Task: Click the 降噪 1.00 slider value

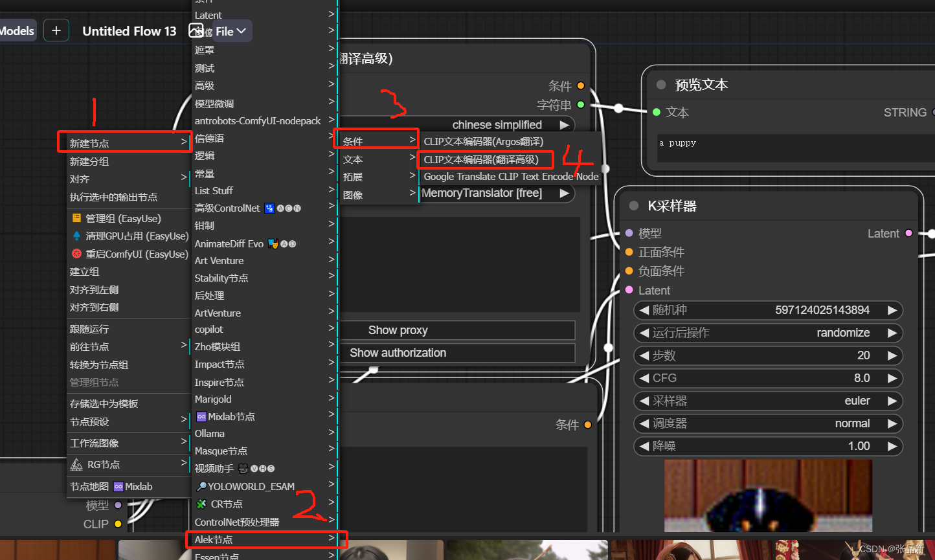Action: coord(859,446)
